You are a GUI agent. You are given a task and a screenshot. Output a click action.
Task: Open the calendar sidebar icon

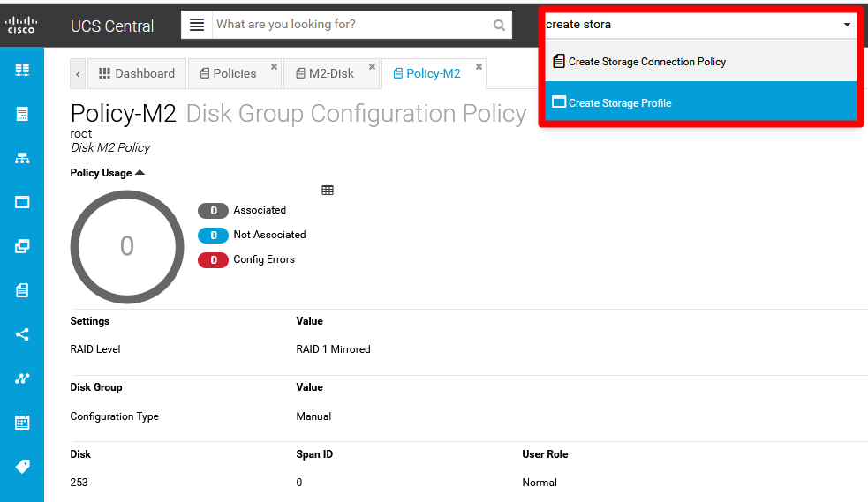click(x=22, y=423)
